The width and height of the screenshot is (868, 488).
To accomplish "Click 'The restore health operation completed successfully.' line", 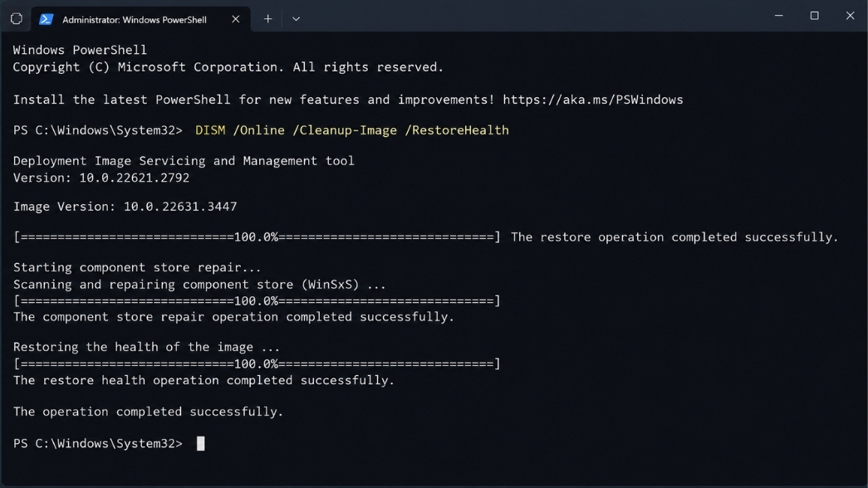I will 204,380.
